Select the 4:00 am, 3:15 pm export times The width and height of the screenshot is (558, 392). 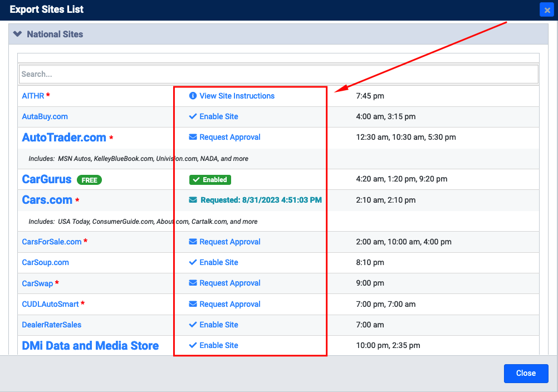pyautogui.click(x=386, y=116)
